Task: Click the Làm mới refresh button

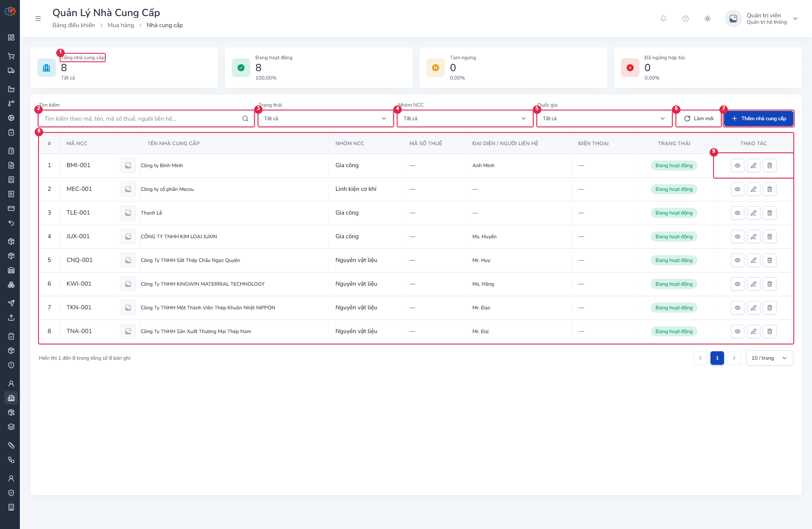Action: click(699, 118)
